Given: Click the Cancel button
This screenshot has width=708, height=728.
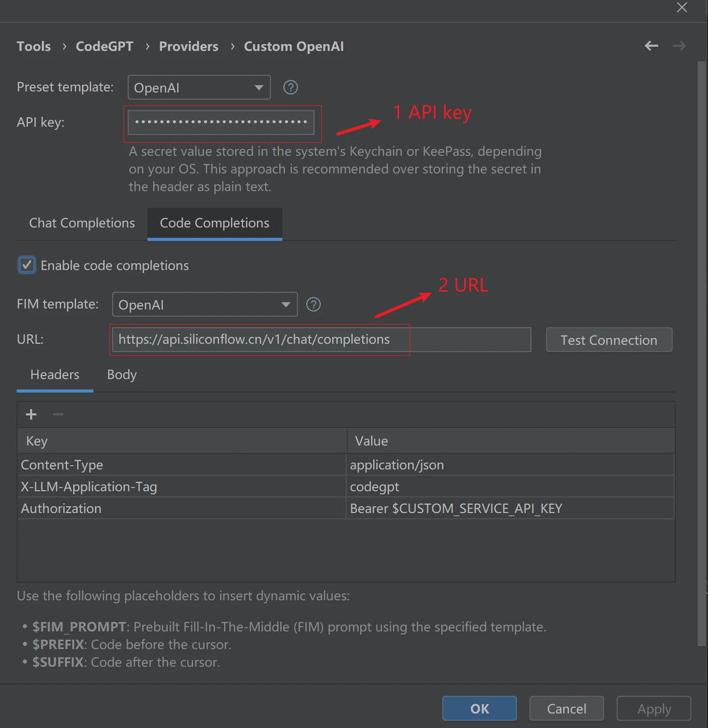Looking at the screenshot, I should tap(566, 708).
